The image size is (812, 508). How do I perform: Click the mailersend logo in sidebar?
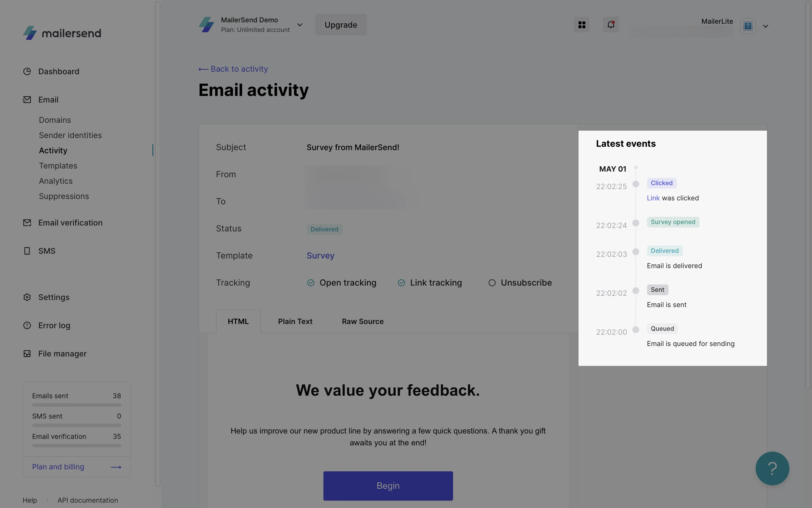pyautogui.click(x=62, y=33)
